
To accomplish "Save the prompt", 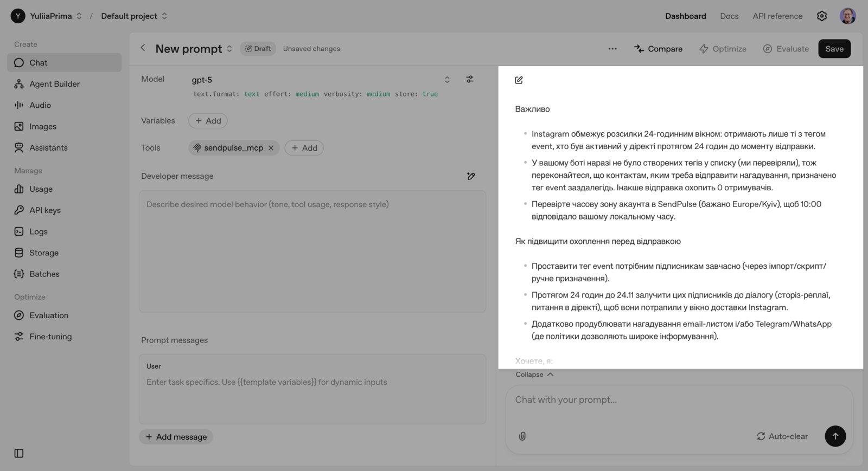I will click(834, 49).
